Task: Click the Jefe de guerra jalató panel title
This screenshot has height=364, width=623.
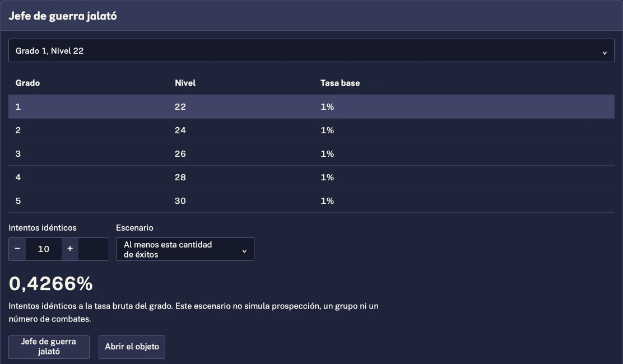Action: pyautogui.click(x=63, y=16)
